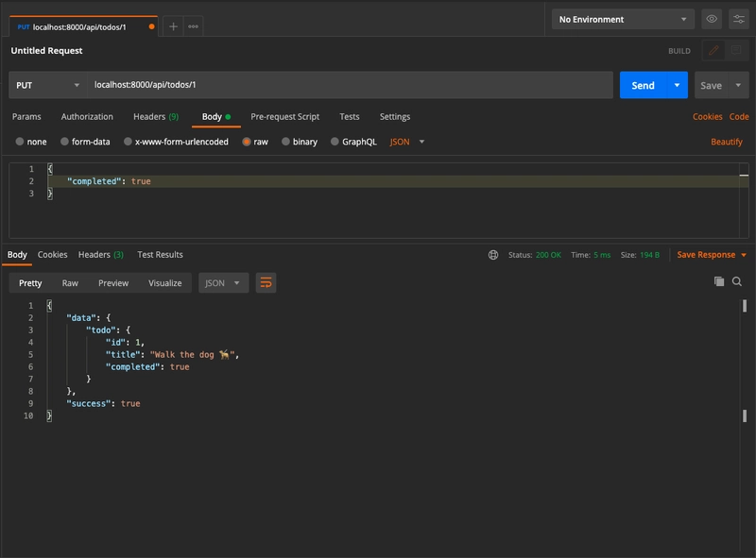This screenshot has height=558, width=756.
Task: Open the No Environment dropdown
Action: click(x=623, y=19)
